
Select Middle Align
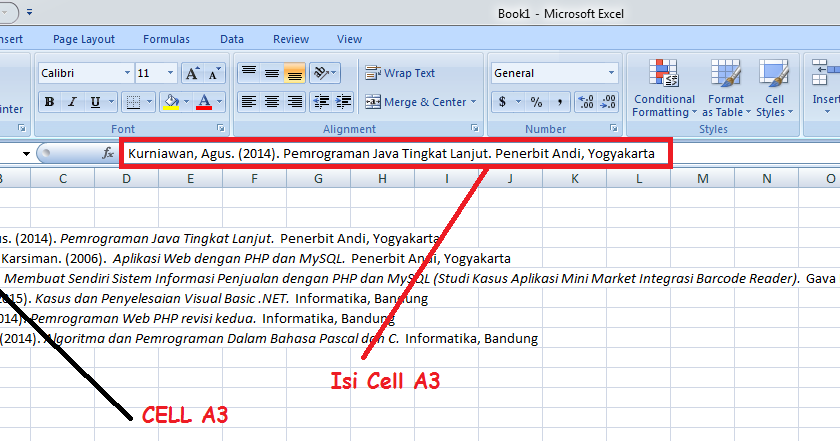[x=272, y=73]
